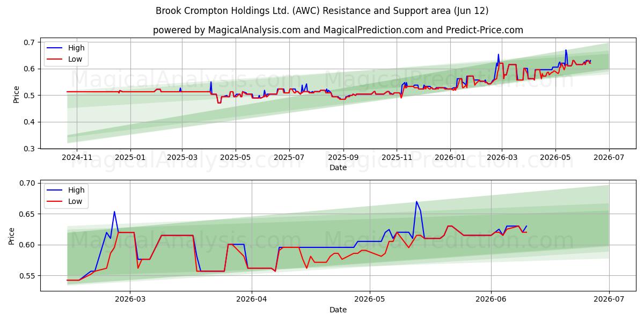
Task: Click the 2025-07 date tick label
Action: (x=289, y=157)
